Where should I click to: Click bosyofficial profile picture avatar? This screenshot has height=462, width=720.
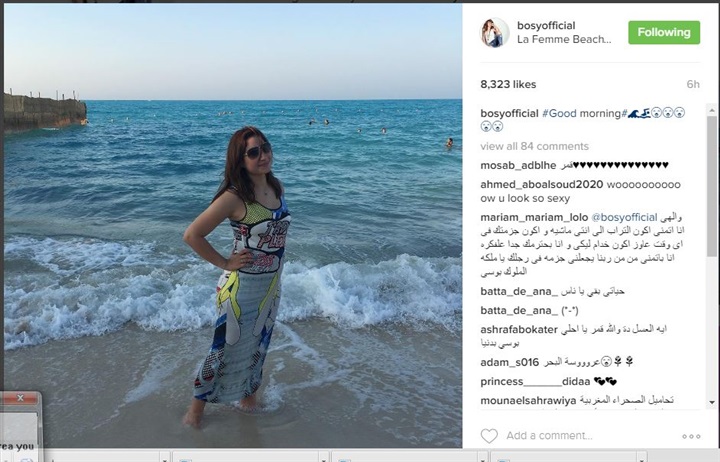click(495, 33)
